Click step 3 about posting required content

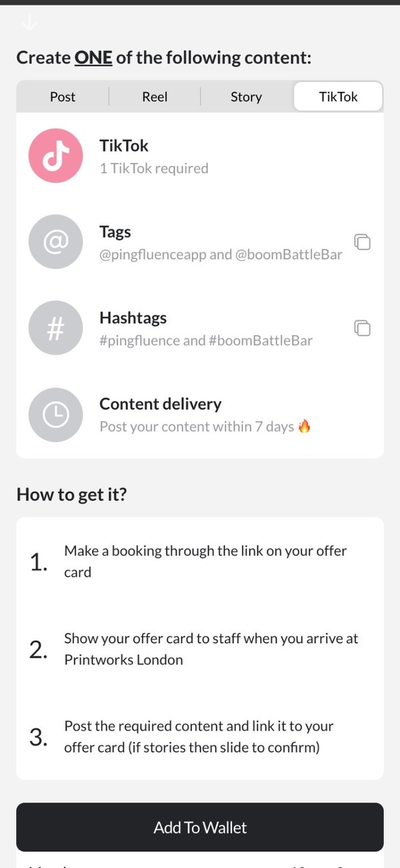[x=199, y=737]
